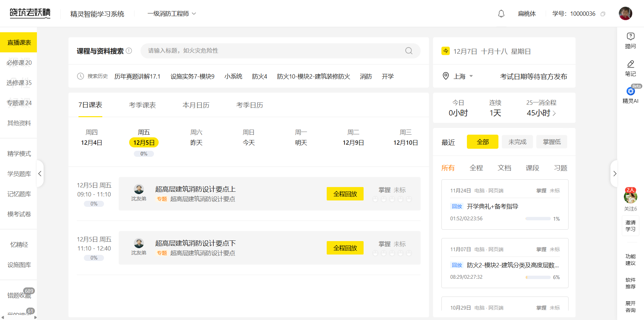Click the 晓筑老妖精 logo
Image resolution: width=644 pixels, height=320 pixels.
click(30, 13)
